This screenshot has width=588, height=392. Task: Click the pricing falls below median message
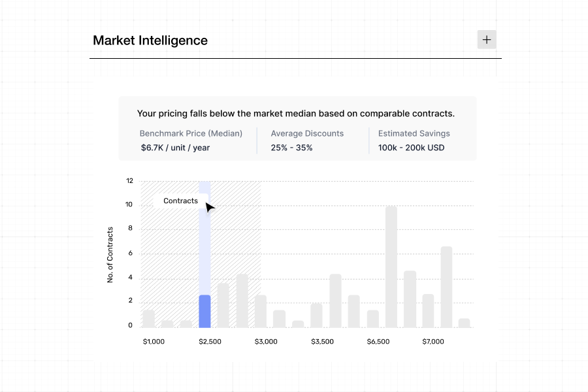pyautogui.click(x=296, y=114)
